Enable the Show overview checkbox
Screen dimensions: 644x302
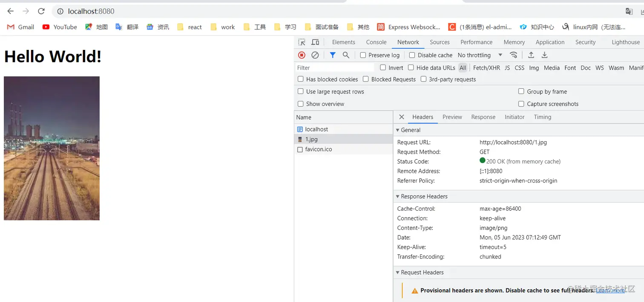(x=301, y=104)
